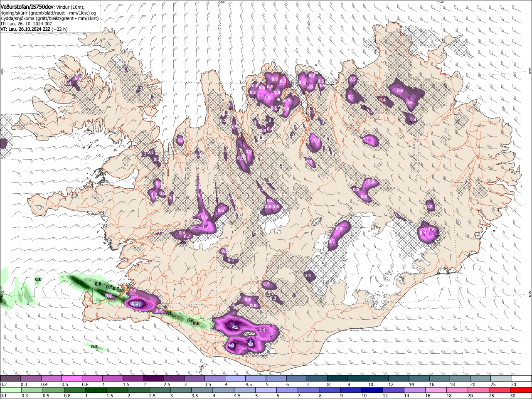Click the light lavender-blue 4 swatch in upper legend
The image size is (532, 399).
pyautogui.click(x=235, y=379)
